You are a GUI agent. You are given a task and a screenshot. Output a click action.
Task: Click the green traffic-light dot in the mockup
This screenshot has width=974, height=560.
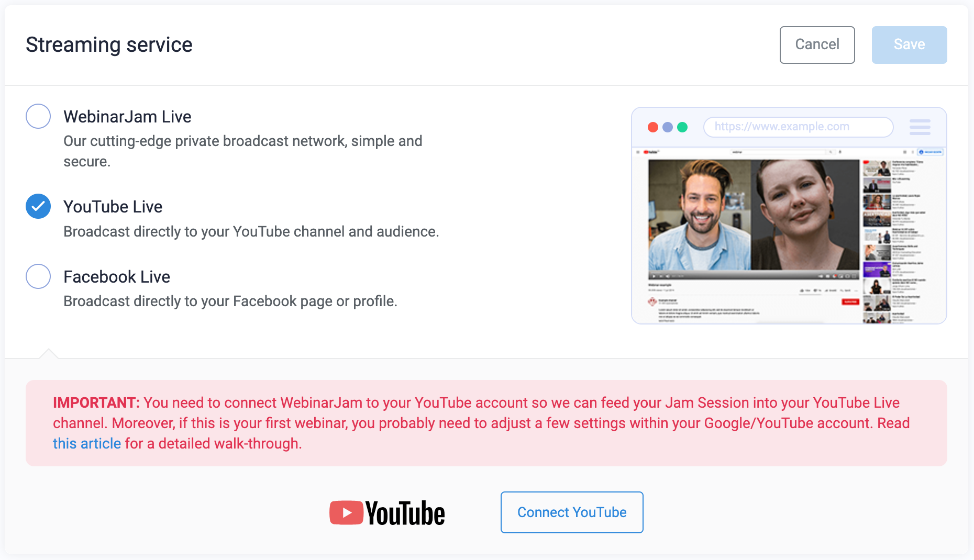click(x=683, y=127)
